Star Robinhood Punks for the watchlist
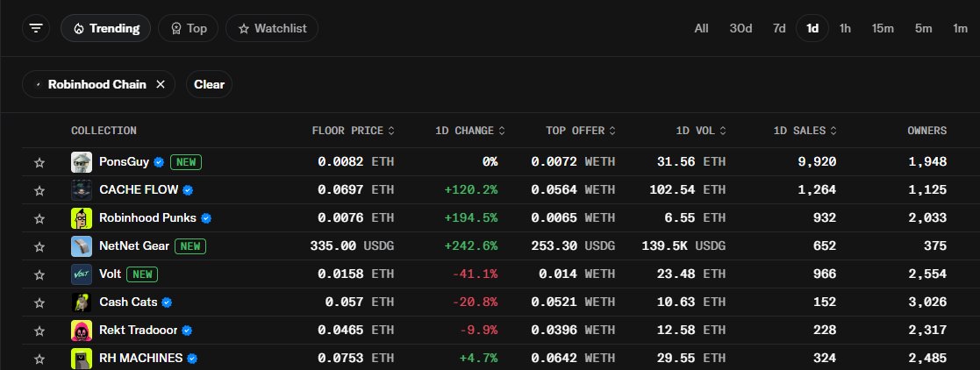The height and width of the screenshot is (370, 980). point(39,218)
